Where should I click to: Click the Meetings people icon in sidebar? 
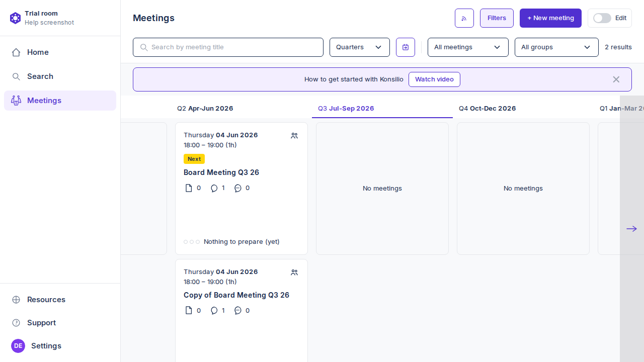tap(16, 101)
